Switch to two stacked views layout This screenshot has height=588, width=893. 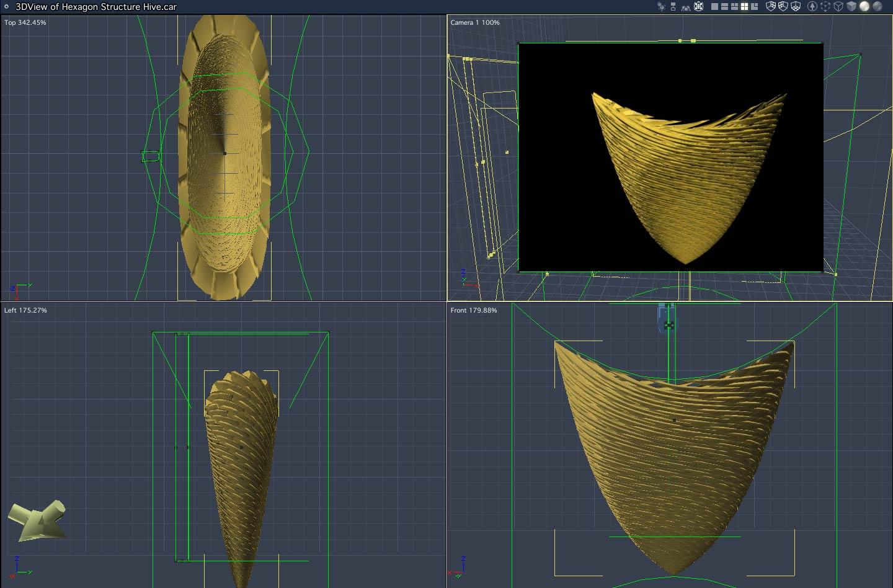point(724,7)
